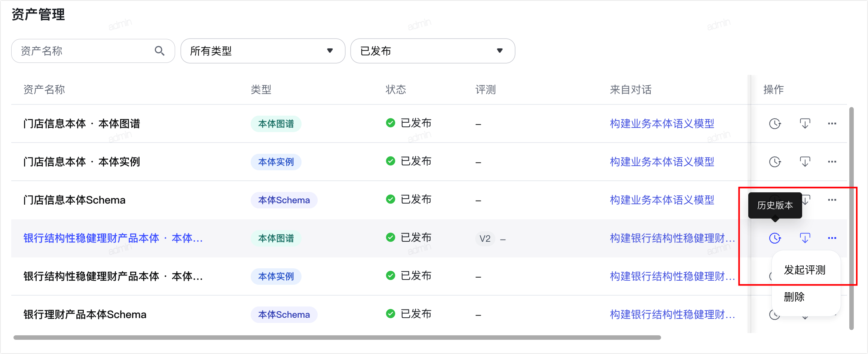Open history versions for 门店信息本体 · 本体实例

[x=775, y=162]
